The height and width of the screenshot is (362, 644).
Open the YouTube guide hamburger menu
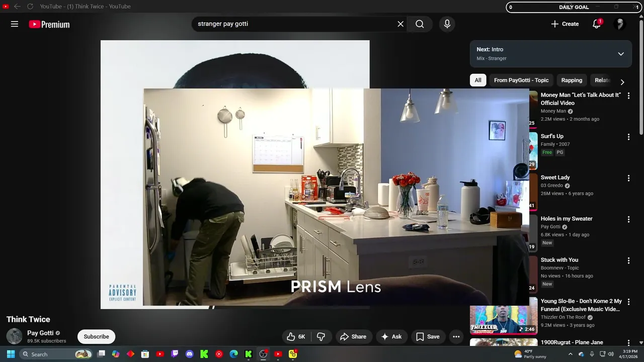[15, 24]
